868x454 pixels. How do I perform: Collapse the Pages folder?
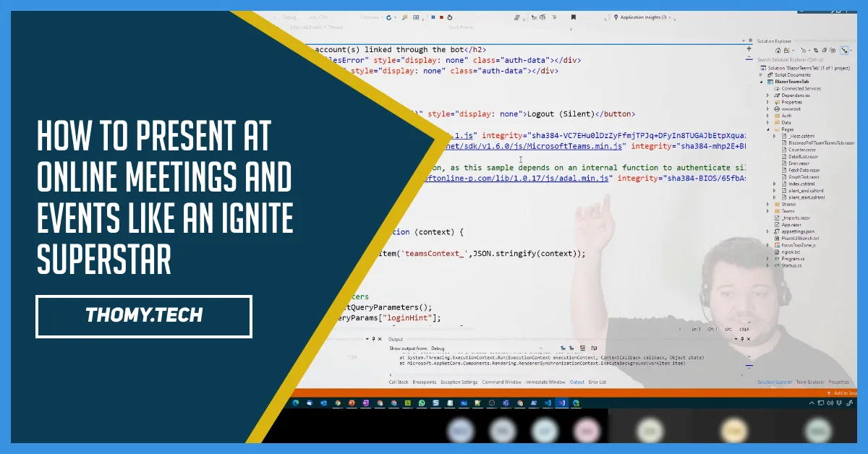pyautogui.click(x=769, y=129)
